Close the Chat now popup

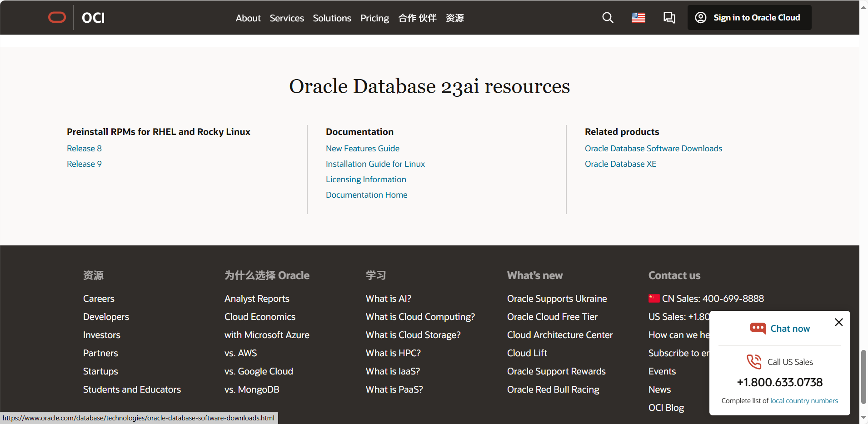tap(839, 322)
